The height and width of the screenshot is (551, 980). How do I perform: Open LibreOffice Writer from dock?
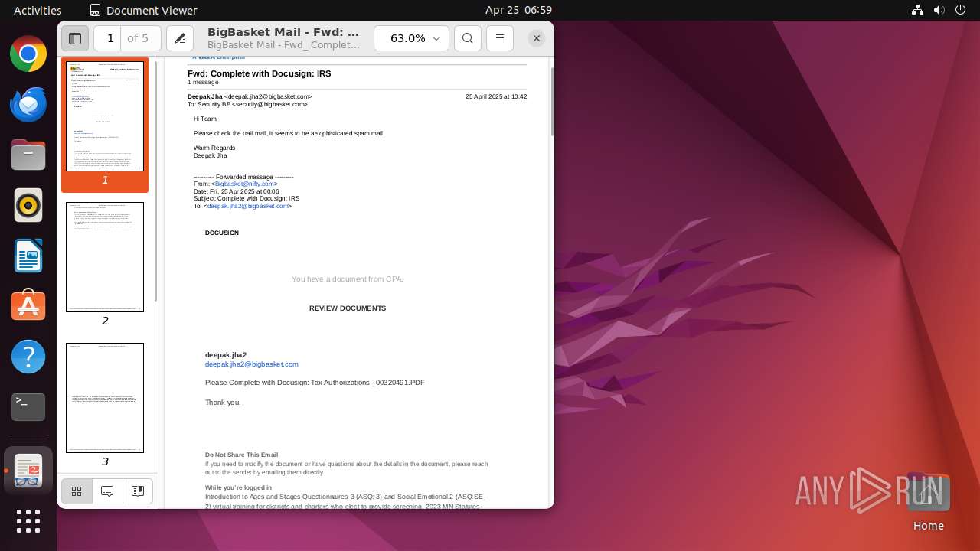[x=28, y=256]
